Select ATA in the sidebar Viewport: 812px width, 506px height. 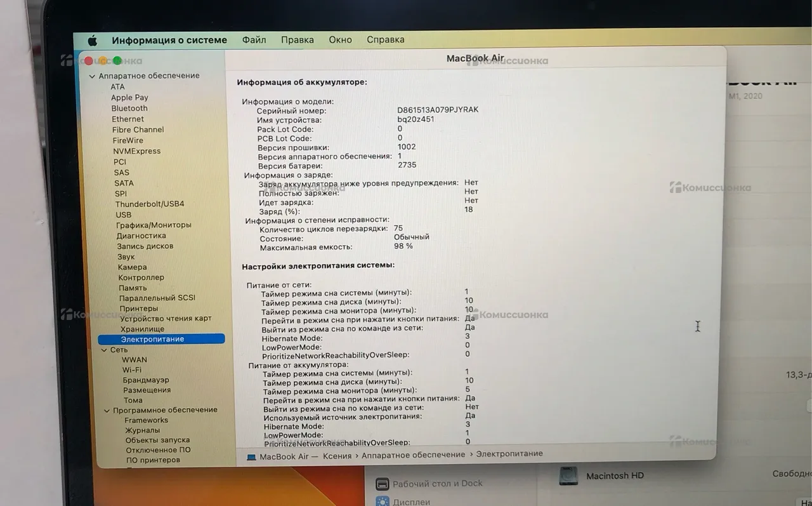pos(117,87)
